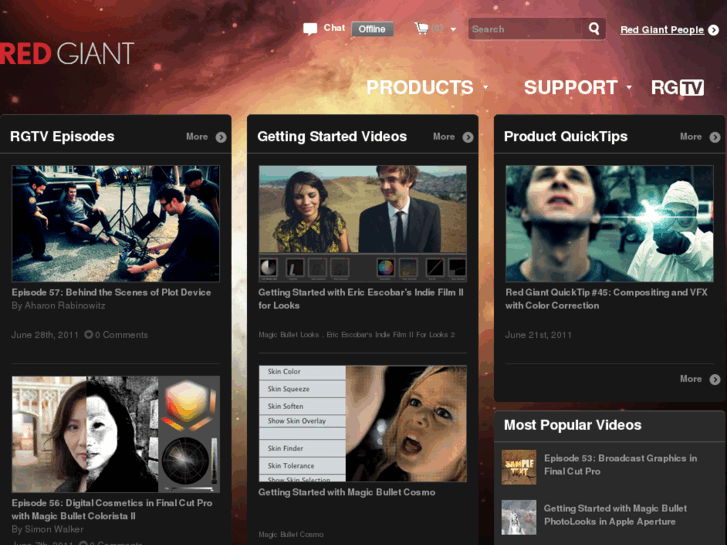The image size is (727, 545).
Task: Open the shopping cart icon
Action: pos(421,28)
